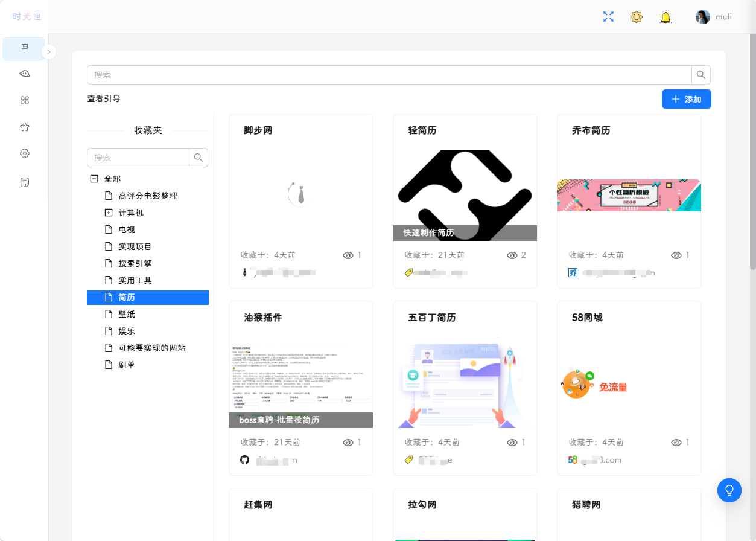Select the 实现项目 folder
The width and height of the screenshot is (756, 541).
tap(135, 246)
